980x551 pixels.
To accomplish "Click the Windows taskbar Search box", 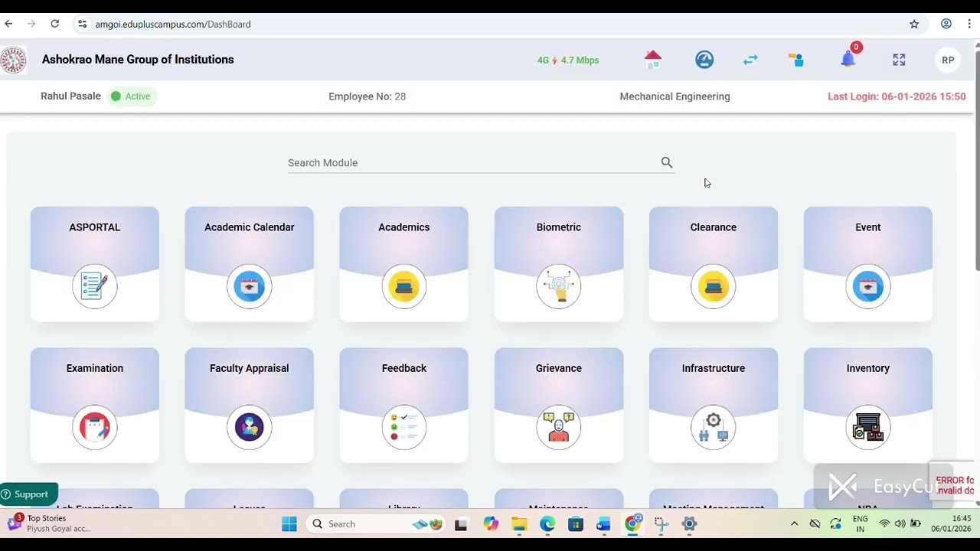I will tap(377, 524).
